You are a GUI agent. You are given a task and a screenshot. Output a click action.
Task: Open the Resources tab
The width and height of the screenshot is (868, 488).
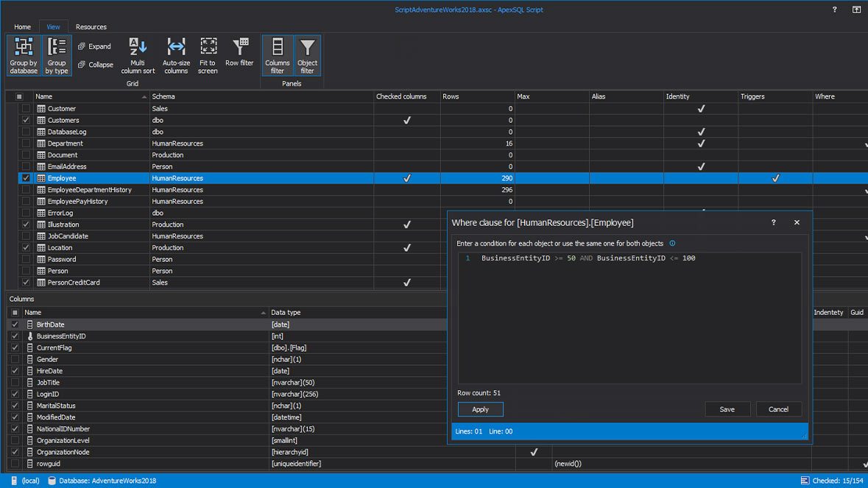pyautogui.click(x=91, y=26)
